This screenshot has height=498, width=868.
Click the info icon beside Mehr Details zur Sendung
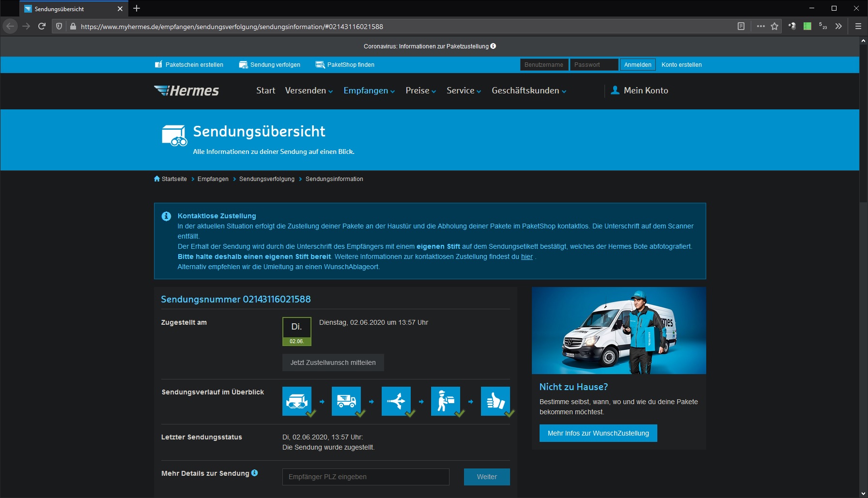(x=255, y=473)
